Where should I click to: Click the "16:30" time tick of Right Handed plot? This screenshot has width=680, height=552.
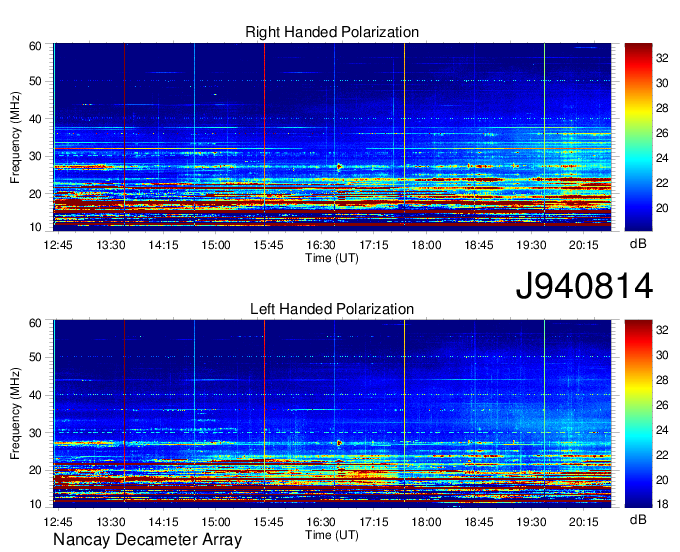pos(321,245)
